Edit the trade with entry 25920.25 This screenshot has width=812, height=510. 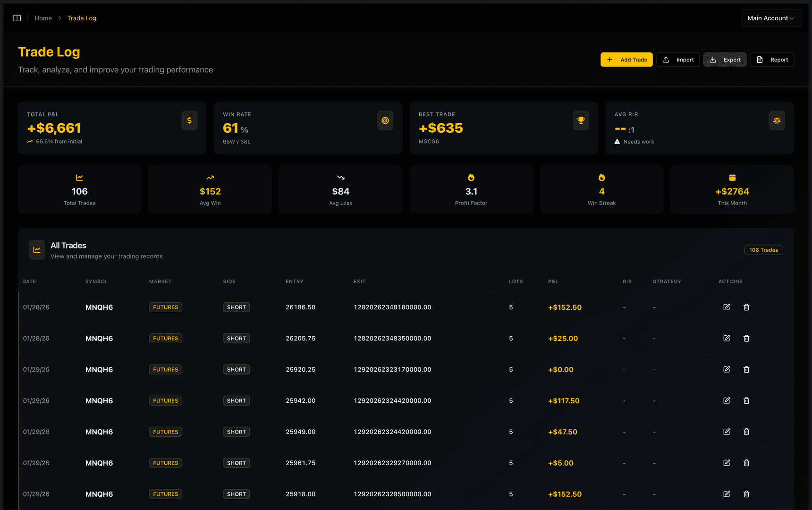pyautogui.click(x=727, y=369)
